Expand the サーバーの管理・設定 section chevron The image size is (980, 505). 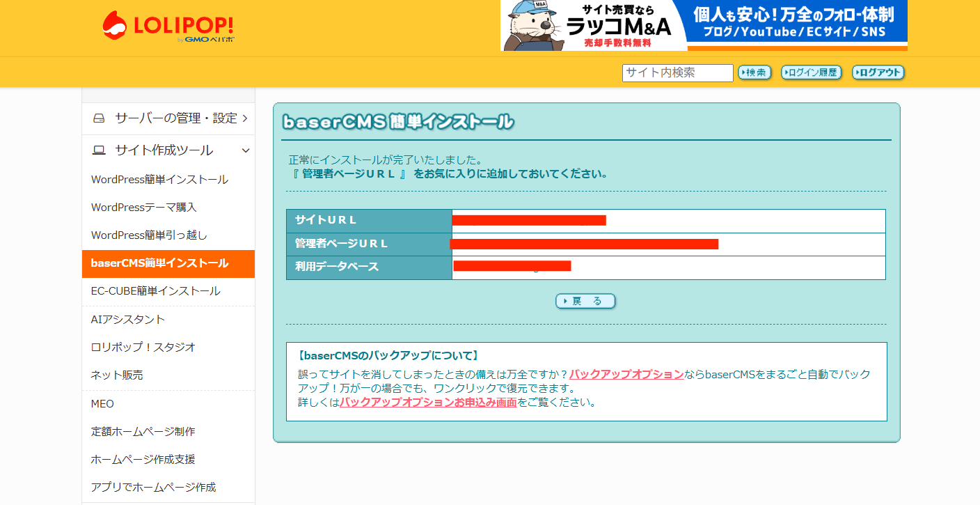coord(245,118)
